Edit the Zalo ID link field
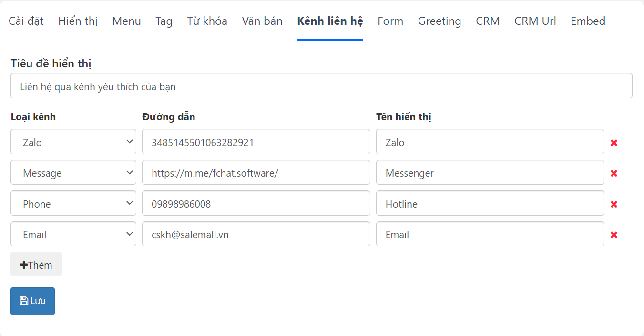This screenshot has height=336, width=644. [x=256, y=142]
